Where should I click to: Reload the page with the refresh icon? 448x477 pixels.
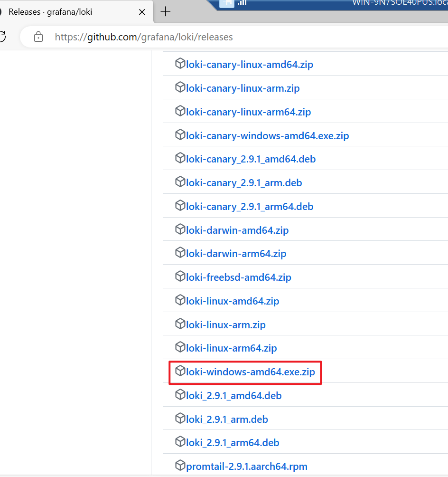[2, 37]
